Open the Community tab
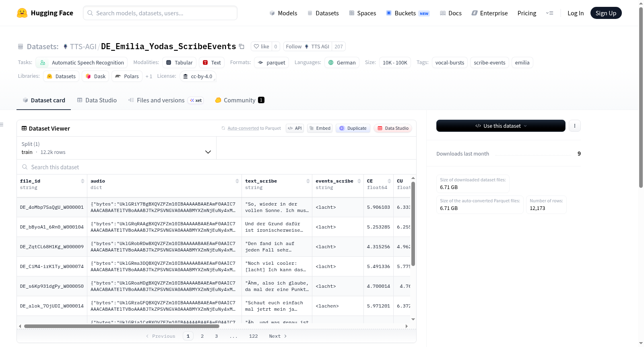 coord(239,100)
